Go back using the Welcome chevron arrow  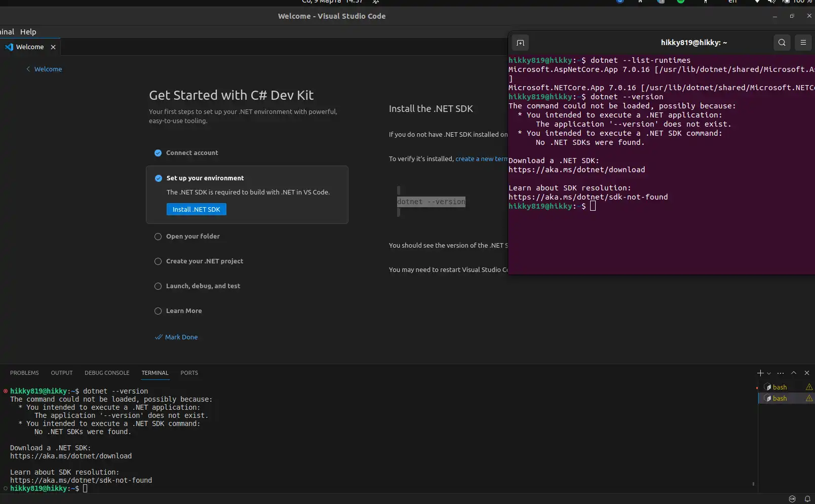point(28,69)
